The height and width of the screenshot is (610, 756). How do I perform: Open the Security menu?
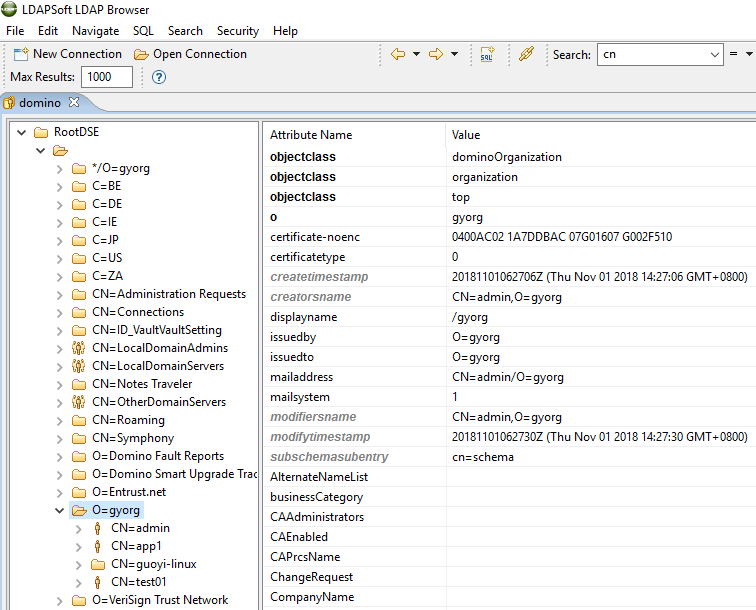(238, 31)
